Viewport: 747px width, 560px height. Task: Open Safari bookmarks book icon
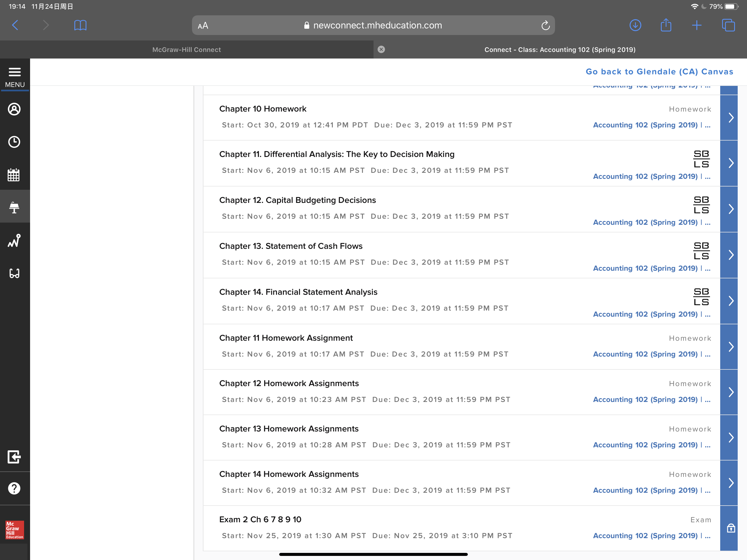tap(80, 25)
